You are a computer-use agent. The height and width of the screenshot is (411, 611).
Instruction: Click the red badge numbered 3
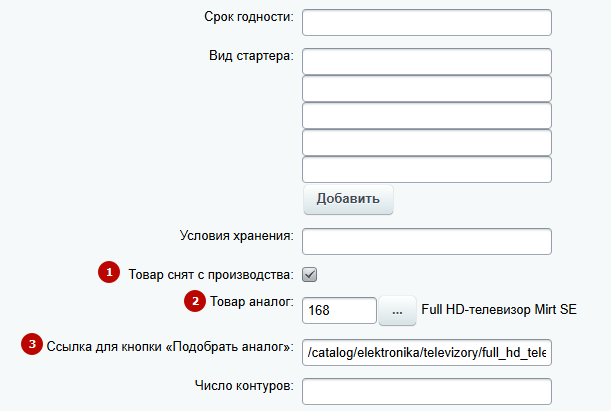(31, 345)
